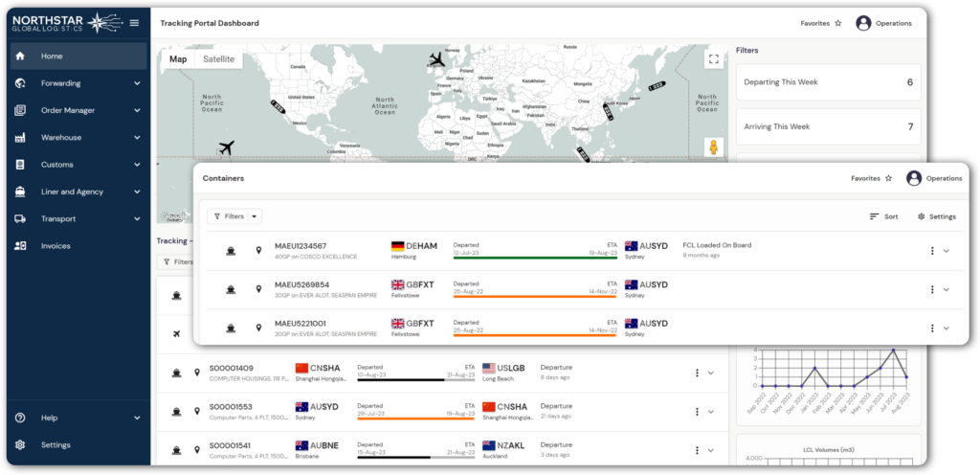Screen dimensions: 980x475
Task: Switch map to Satellite view
Action: click(x=218, y=59)
